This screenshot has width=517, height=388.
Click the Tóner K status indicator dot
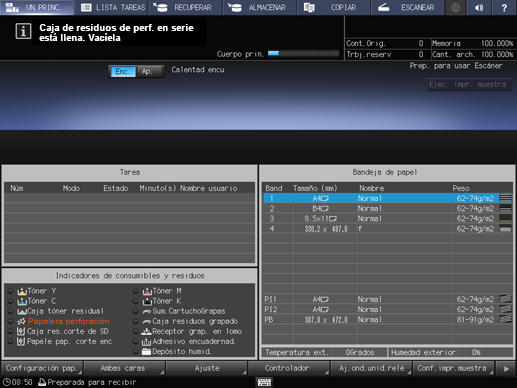click(x=135, y=301)
